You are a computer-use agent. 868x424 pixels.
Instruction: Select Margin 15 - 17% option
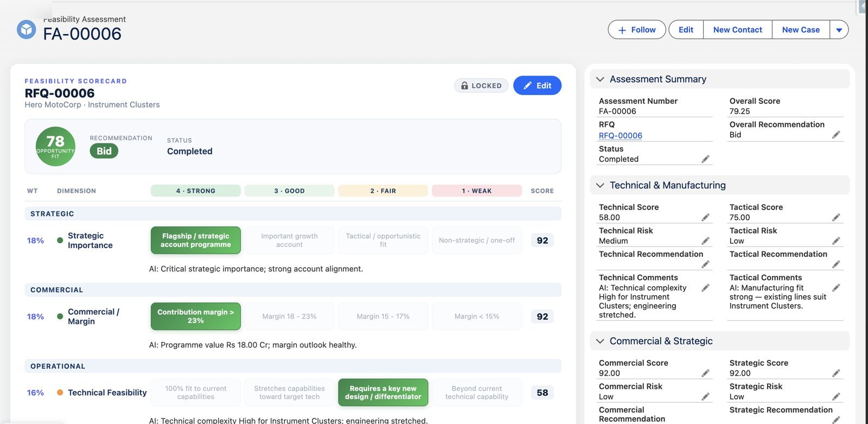(383, 317)
